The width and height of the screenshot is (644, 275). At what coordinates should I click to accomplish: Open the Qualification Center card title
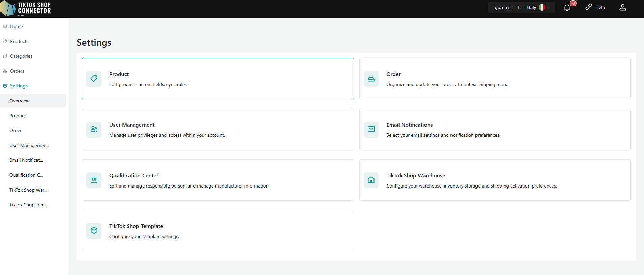[x=134, y=176]
